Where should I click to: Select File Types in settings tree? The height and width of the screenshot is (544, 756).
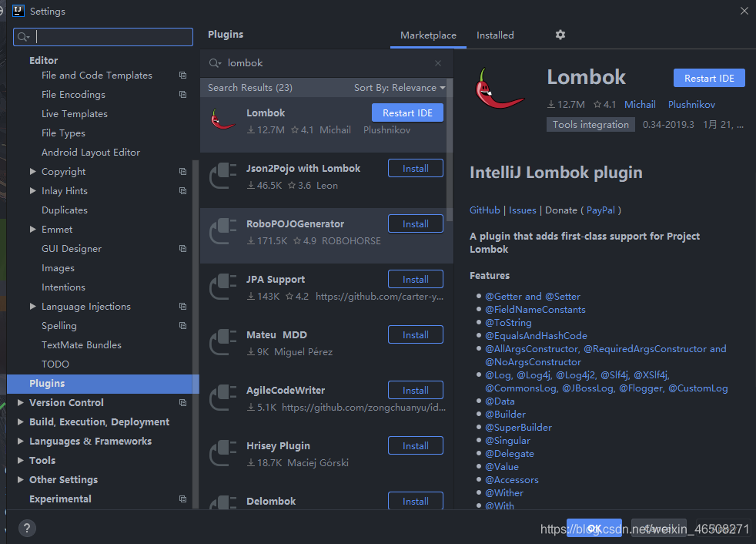click(x=63, y=133)
